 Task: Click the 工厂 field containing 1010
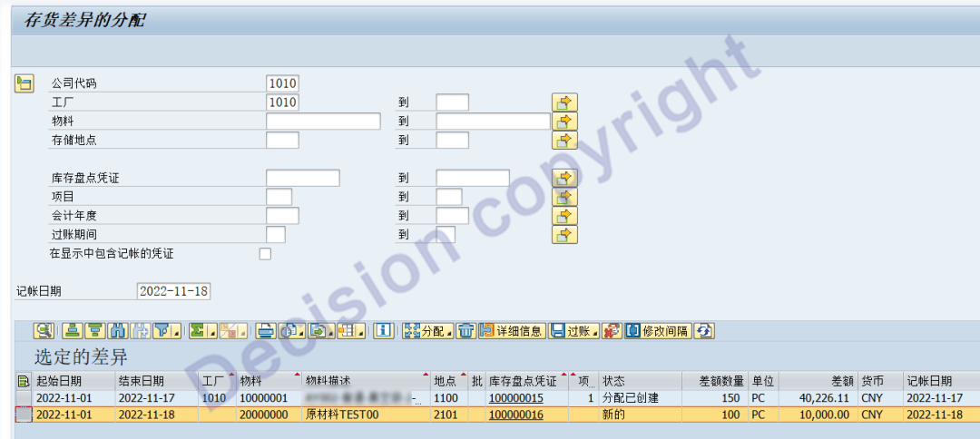pos(282,102)
